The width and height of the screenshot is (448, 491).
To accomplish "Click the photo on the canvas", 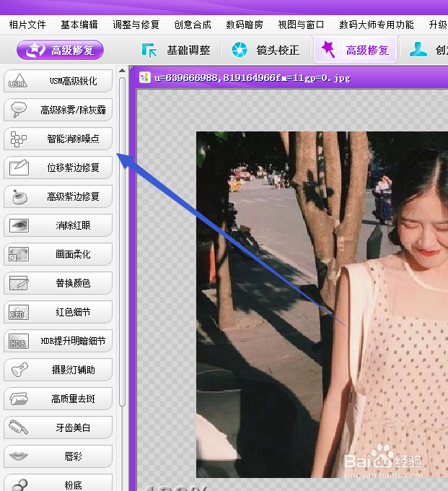I will (x=322, y=305).
